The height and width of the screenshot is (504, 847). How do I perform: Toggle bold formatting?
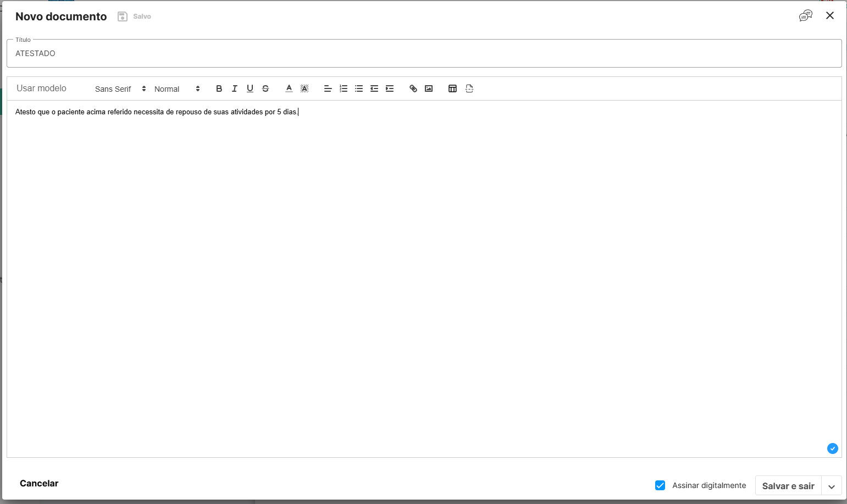point(219,88)
